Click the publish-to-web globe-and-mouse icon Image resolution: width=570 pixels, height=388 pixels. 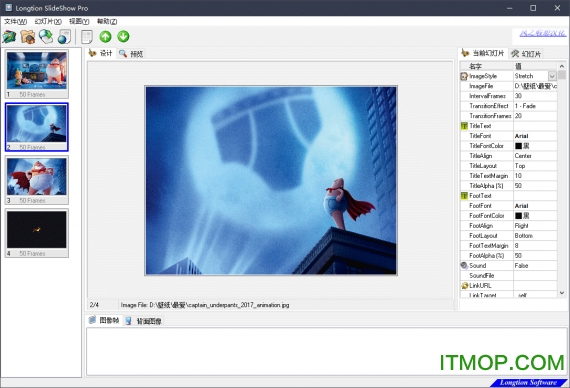(x=46, y=37)
